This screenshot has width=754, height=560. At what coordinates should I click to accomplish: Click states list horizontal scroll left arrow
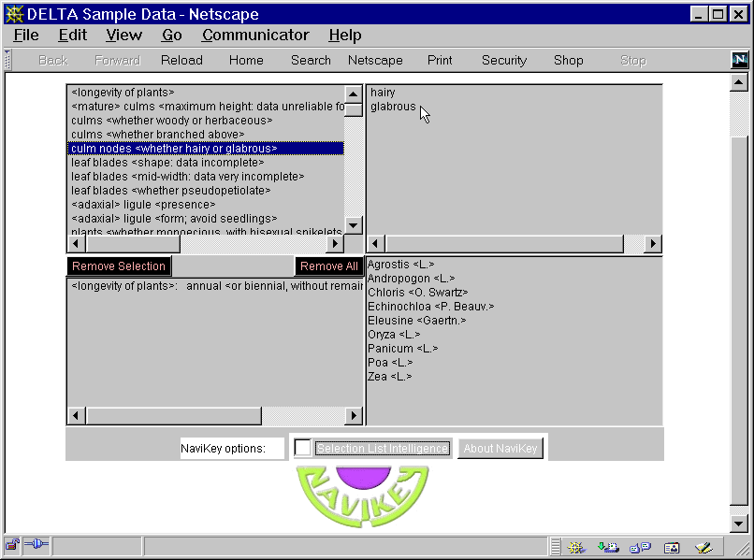(x=375, y=244)
